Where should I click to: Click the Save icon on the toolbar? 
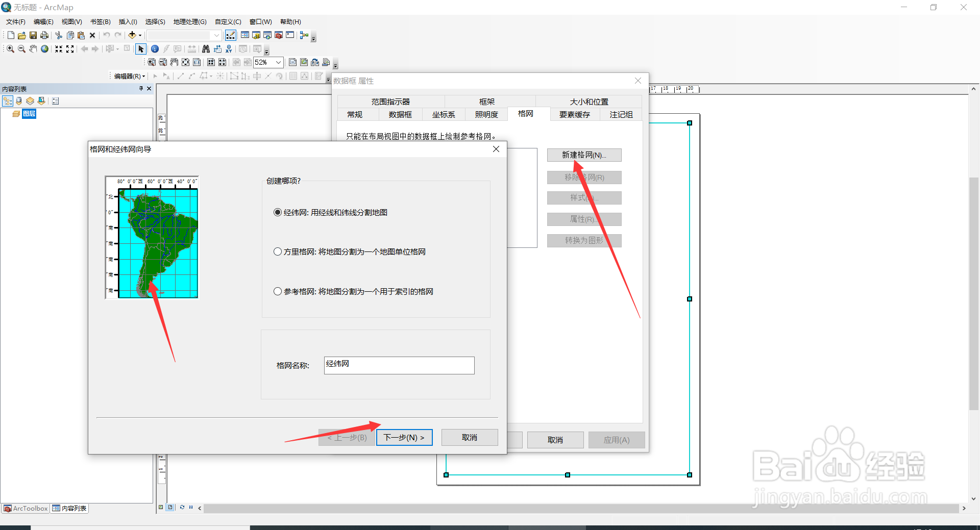point(33,35)
